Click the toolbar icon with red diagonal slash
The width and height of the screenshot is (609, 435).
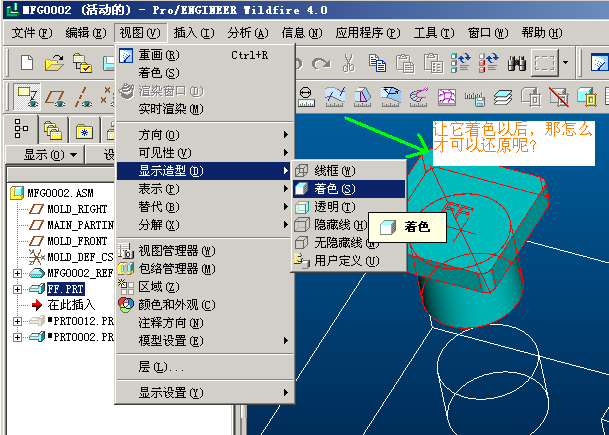pyautogui.click(x=559, y=97)
